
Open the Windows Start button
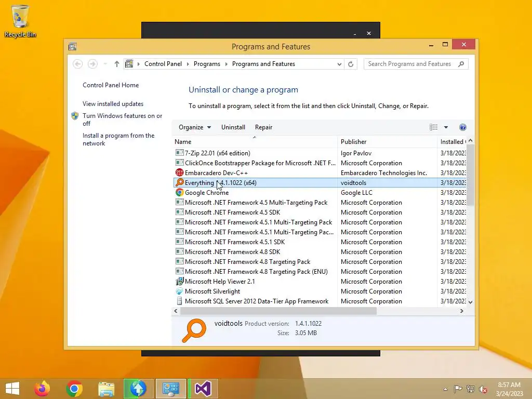[x=12, y=389]
